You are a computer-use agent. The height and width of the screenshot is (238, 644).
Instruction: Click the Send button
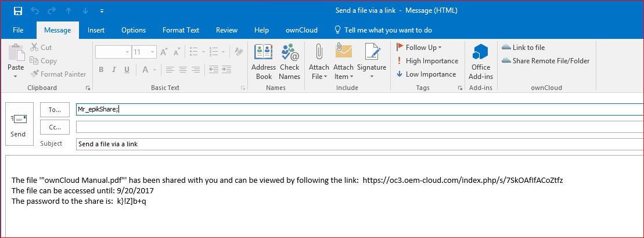tap(19, 124)
